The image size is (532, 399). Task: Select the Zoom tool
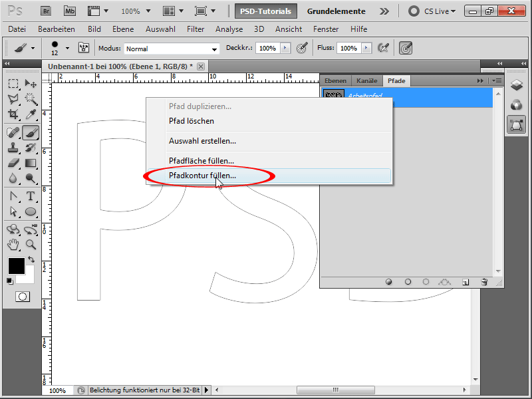pos(31,245)
